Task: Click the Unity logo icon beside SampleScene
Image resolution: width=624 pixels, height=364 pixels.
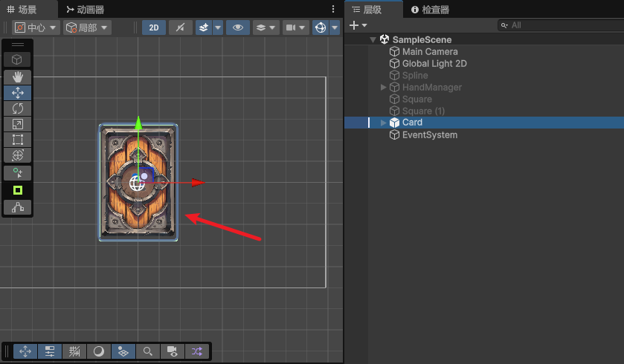Action: [384, 39]
